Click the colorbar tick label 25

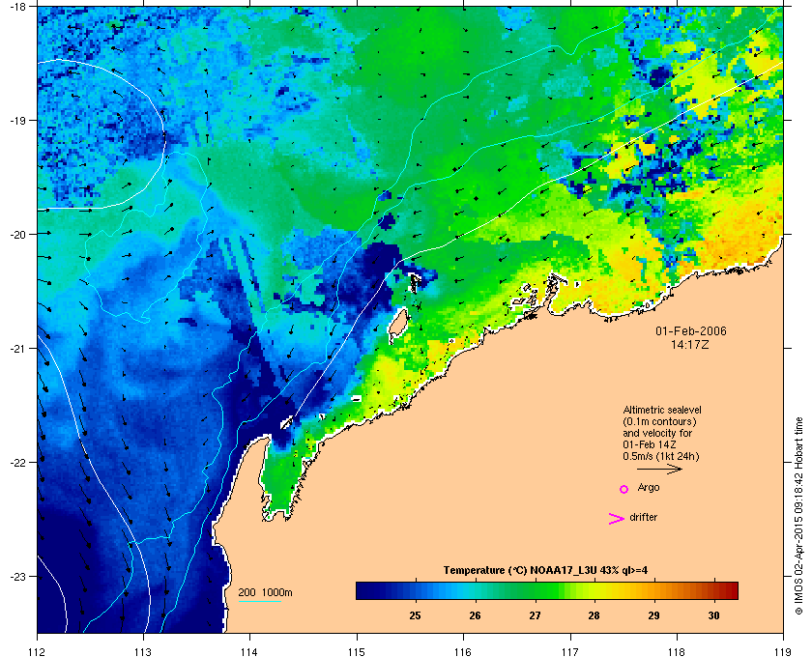(x=415, y=615)
